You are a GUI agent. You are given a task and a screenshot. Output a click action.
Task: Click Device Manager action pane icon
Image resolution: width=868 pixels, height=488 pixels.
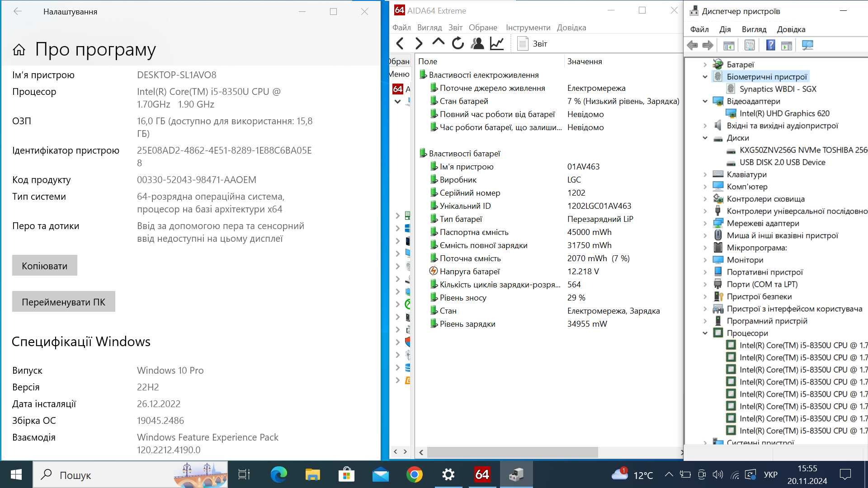[787, 45]
